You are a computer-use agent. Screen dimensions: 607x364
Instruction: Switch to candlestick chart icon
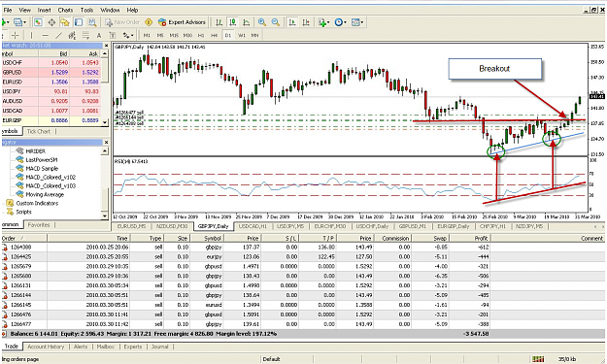pyautogui.click(x=232, y=22)
